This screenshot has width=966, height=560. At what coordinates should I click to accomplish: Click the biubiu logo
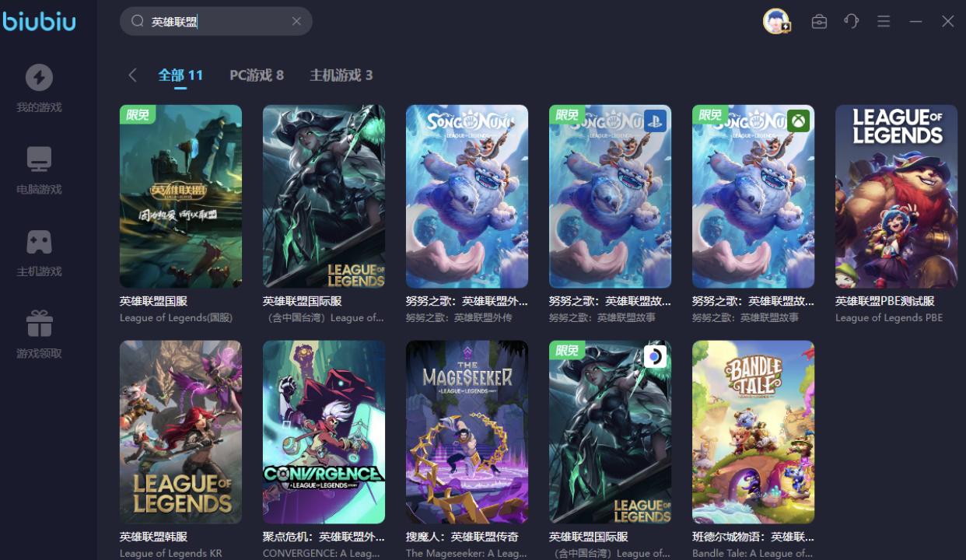point(39,21)
